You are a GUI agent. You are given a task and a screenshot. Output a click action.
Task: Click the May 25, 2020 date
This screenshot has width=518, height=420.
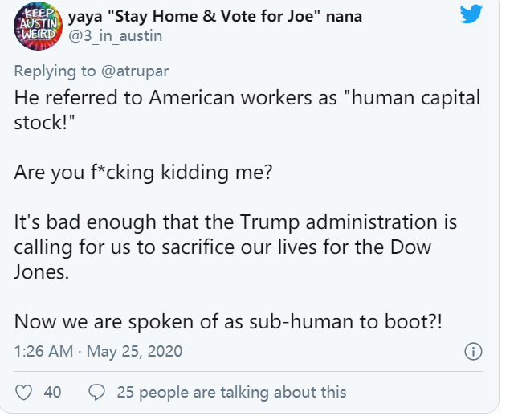[134, 352]
